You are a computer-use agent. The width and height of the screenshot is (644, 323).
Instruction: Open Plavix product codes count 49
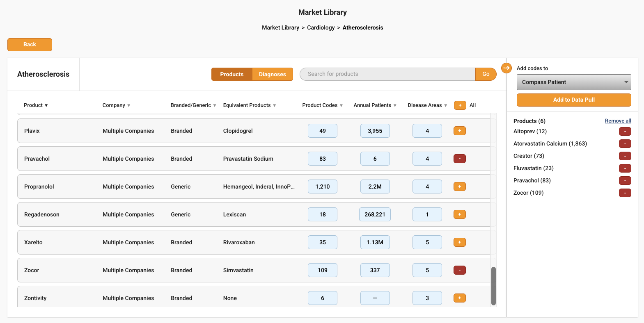click(x=323, y=131)
